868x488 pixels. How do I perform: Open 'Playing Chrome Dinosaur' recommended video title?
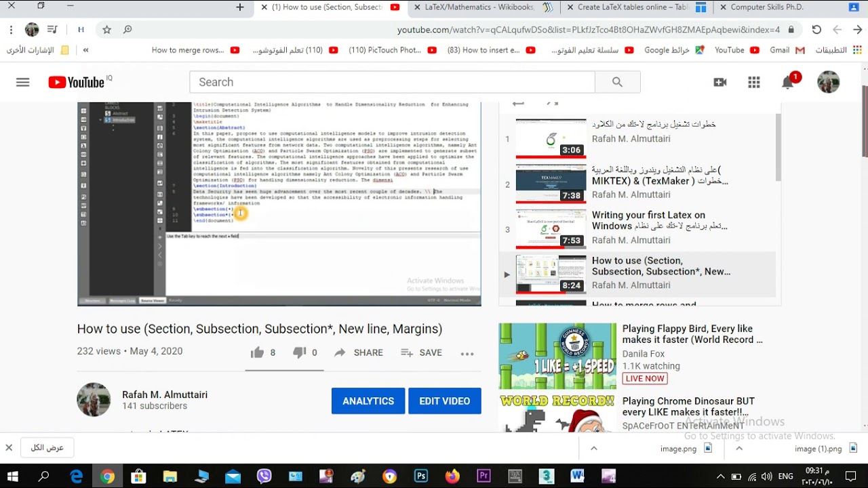coord(688,407)
